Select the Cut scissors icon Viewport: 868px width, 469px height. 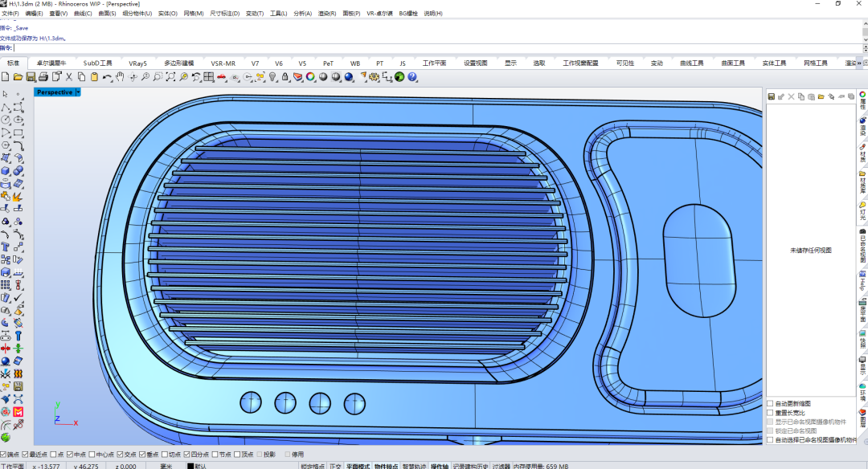click(x=69, y=77)
